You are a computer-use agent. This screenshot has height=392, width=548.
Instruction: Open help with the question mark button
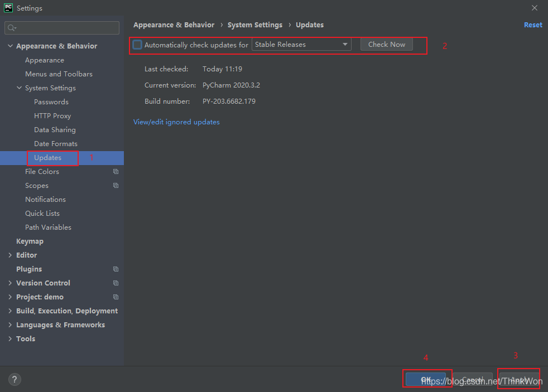(15, 379)
